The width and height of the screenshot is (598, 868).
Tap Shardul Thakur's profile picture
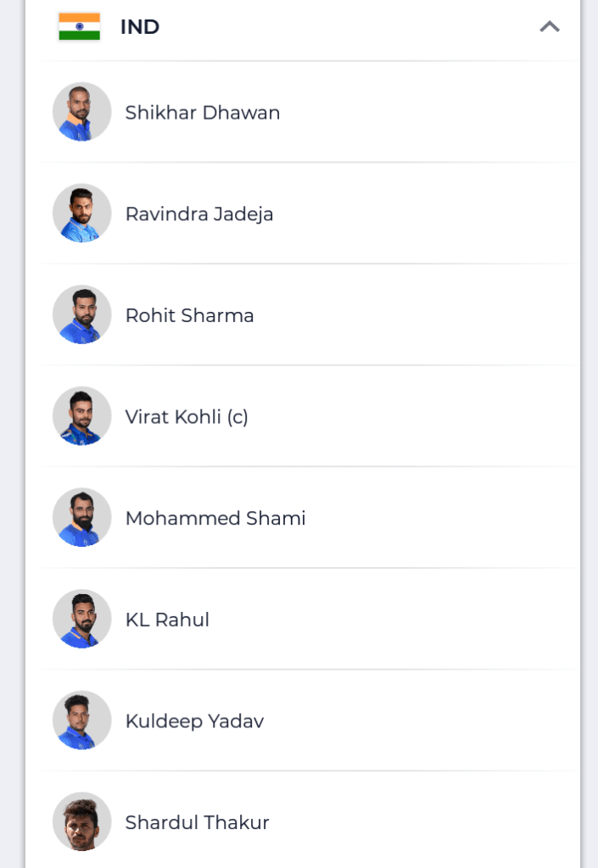pyautogui.click(x=82, y=821)
